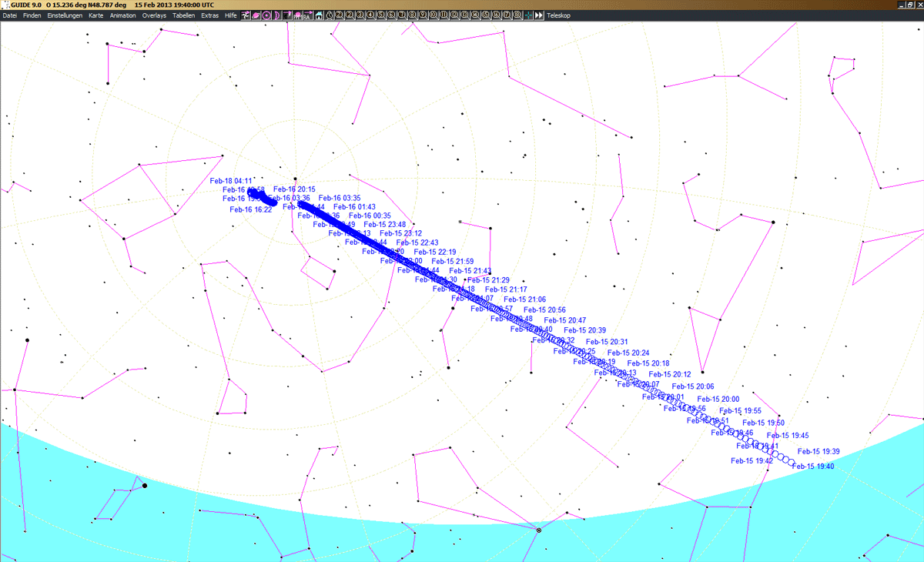The height and width of the screenshot is (562, 924).
Task: Click the track label 'Feb-18 04:11'
Action: tap(231, 181)
